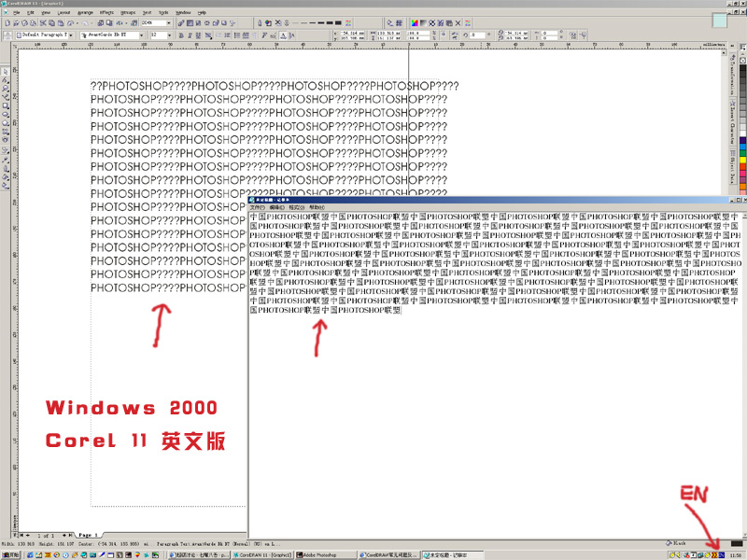Click the No Outline X icon
The height and width of the screenshot is (560, 747).
click(x=278, y=22)
